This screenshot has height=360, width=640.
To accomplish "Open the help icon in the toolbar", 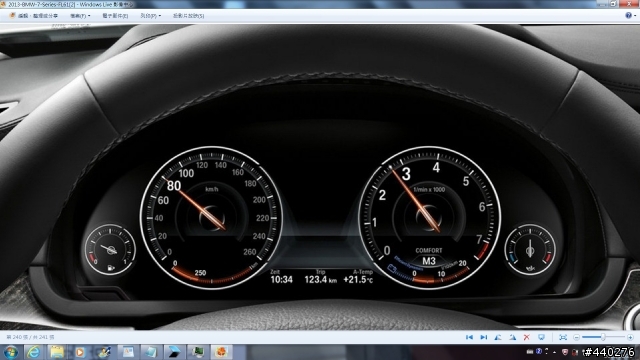I will tap(629, 15).
